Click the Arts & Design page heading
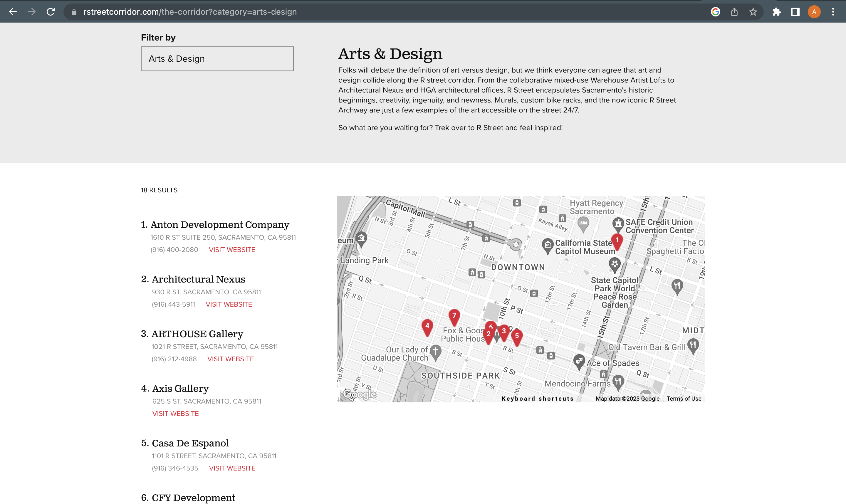The width and height of the screenshot is (846, 504). [x=390, y=54]
